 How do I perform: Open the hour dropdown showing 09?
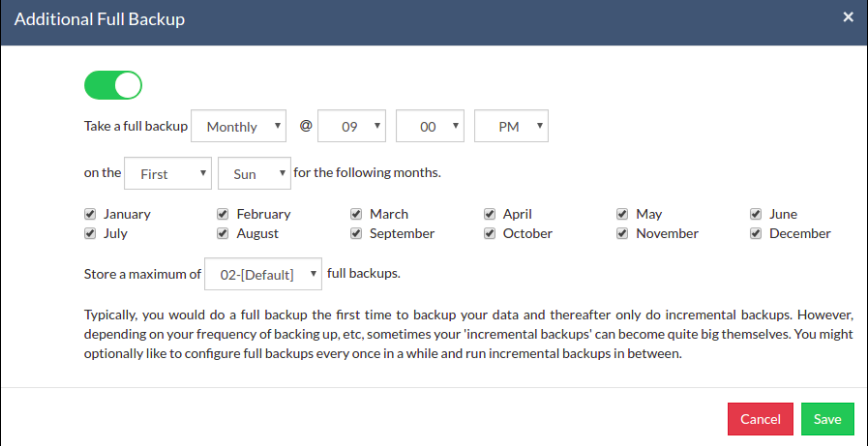352,126
